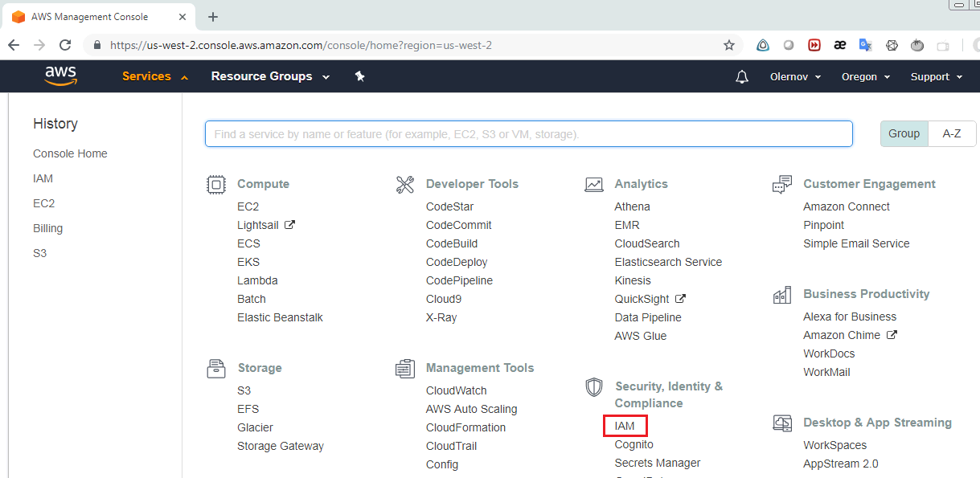The height and width of the screenshot is (478, 980).
Task: Open the Athena analytics service
Action: pos(633,206)
